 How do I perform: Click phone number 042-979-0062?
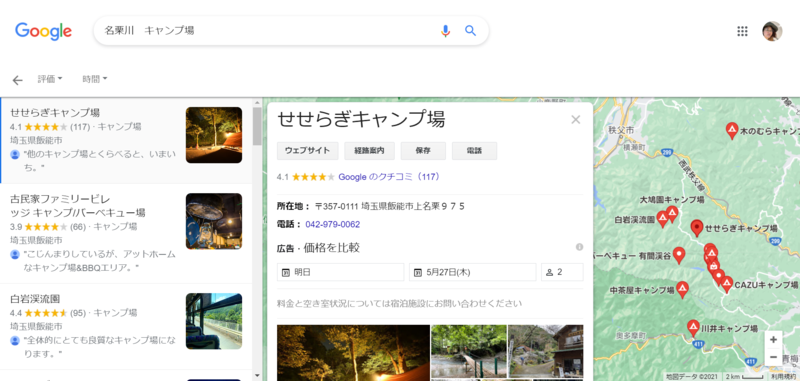(333, 224)
